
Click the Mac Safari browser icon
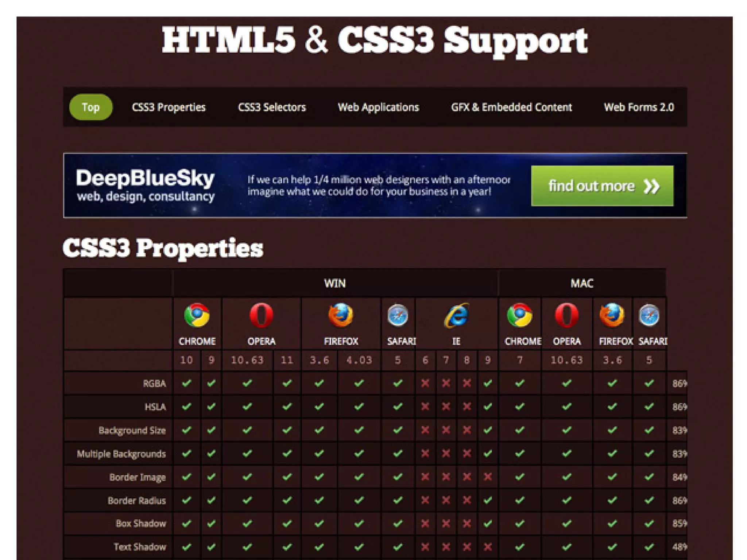click(x=649, y=315)
